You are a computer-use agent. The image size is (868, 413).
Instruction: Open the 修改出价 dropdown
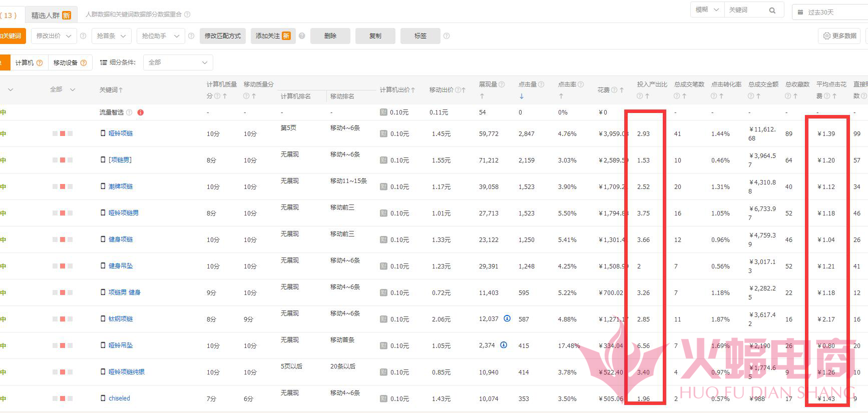[x=54, y=36]
